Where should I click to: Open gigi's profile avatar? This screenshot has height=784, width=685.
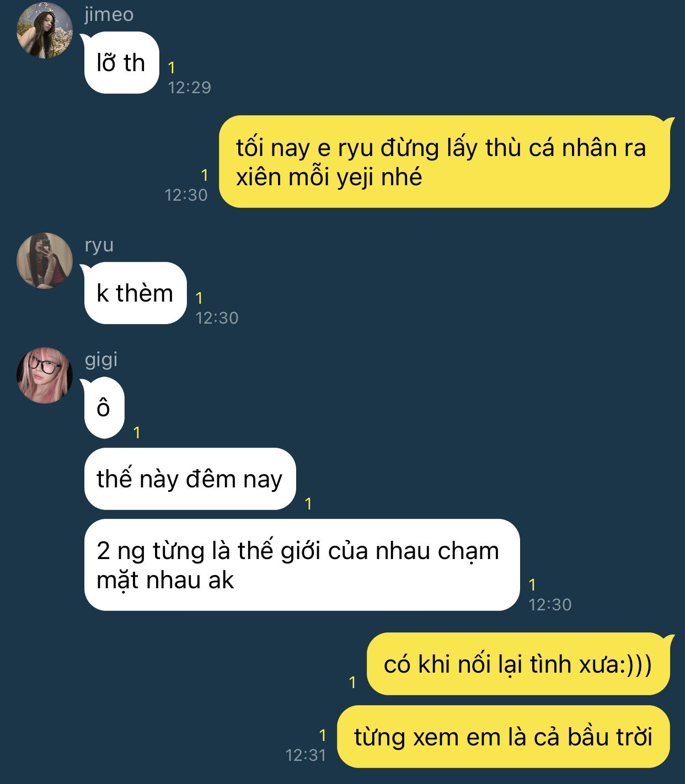coord(45,375)
